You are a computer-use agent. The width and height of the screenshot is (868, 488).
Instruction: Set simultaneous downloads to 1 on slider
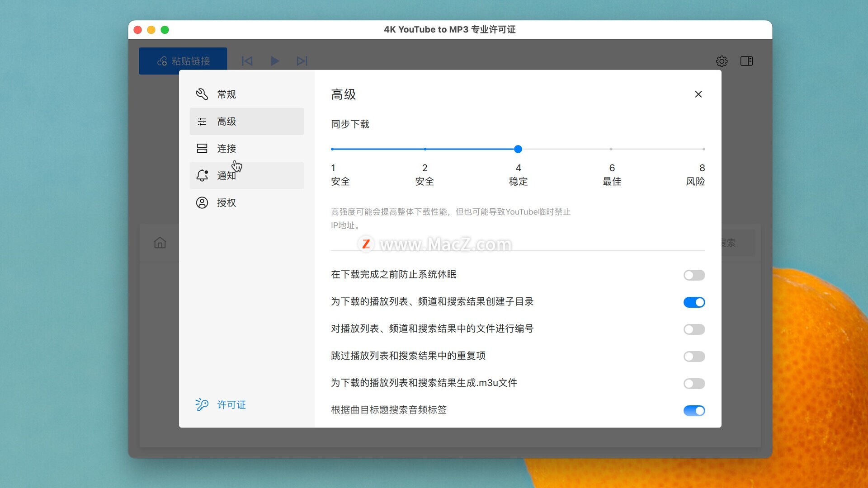[332, 149]
